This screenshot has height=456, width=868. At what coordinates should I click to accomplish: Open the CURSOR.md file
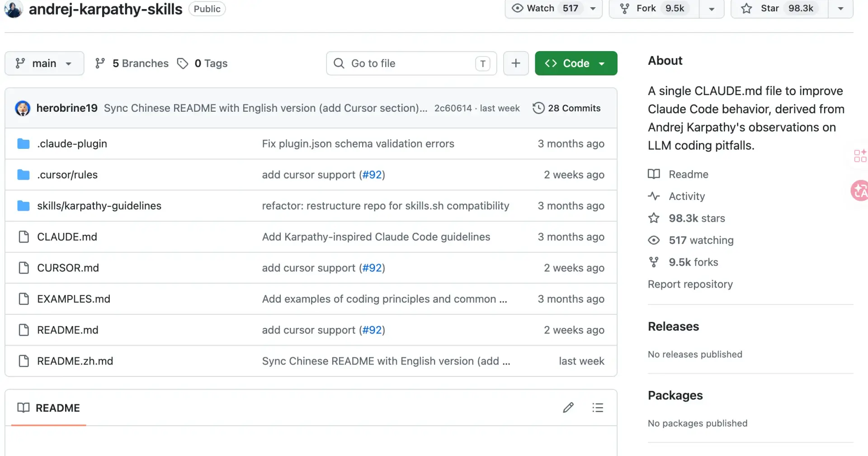pos(68,268)
